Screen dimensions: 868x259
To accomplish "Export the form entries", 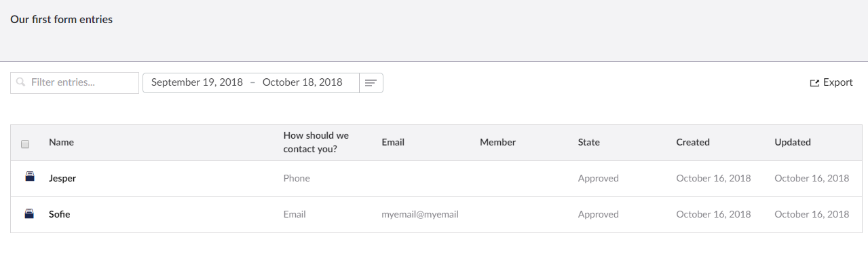I will click(831, 82).
